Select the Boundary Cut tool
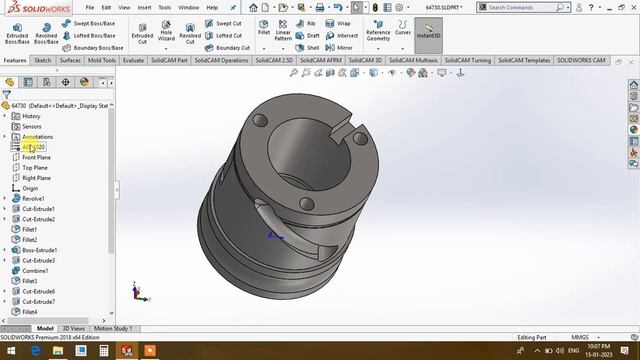640x360 pixels. click(227, 48)
